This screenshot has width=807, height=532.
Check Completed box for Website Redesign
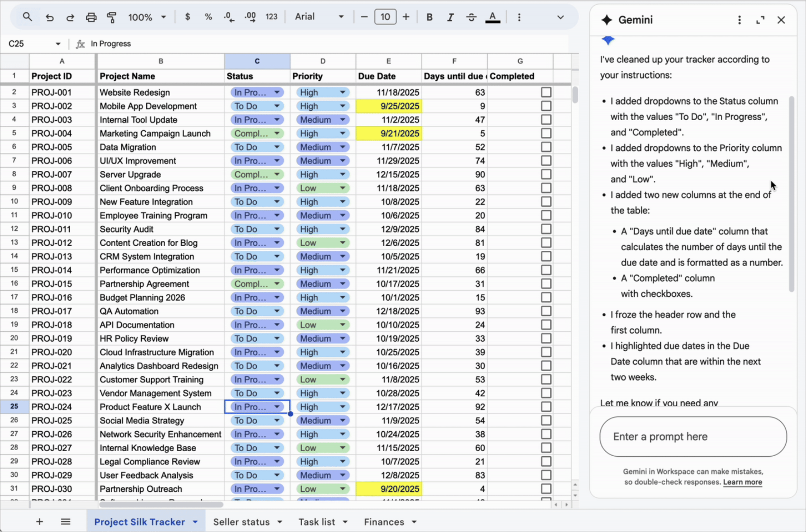(x=546, y=92)
